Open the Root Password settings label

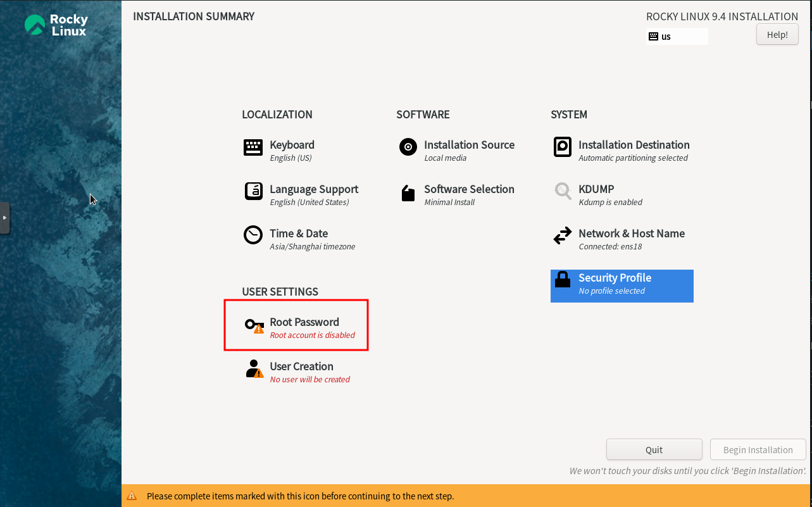click(304, 322)
